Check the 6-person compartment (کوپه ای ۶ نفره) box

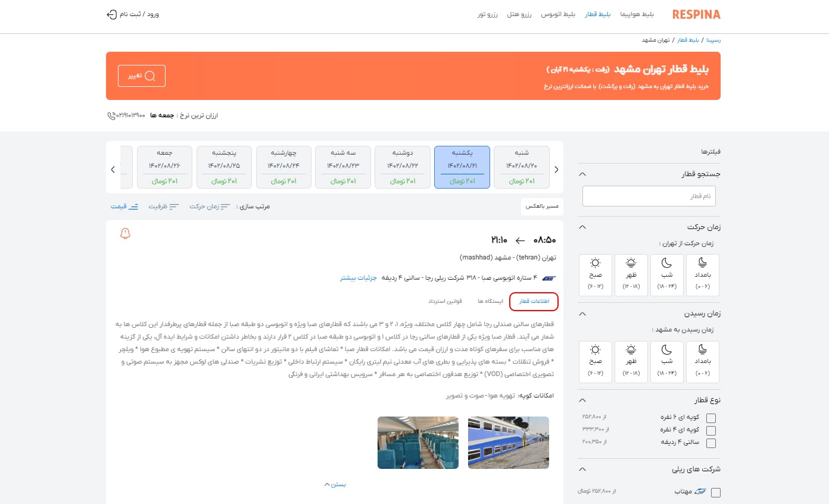point(710,418)
